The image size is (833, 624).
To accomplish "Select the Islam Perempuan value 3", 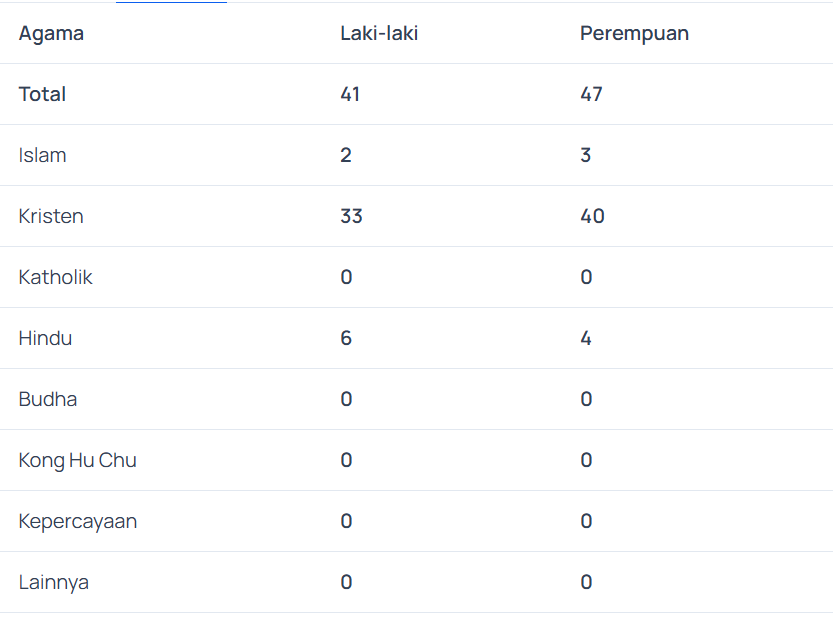I will [x=586, y=155].
